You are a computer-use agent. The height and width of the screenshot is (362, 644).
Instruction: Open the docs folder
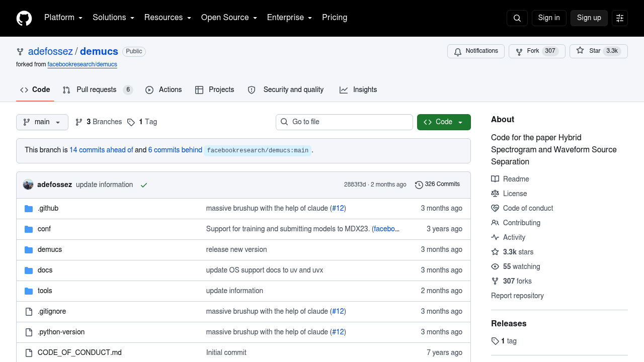click(x=45, y=270)
